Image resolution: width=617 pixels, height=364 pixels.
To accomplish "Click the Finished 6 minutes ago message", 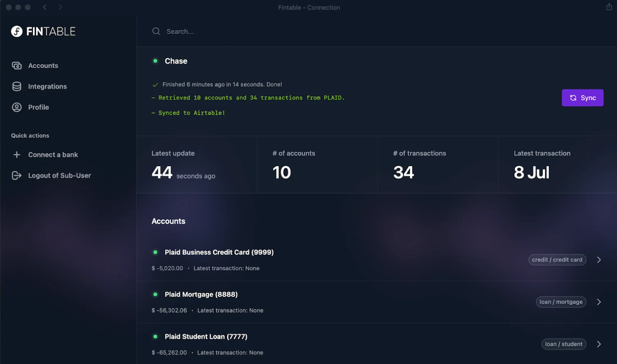I will pos(222,84).
